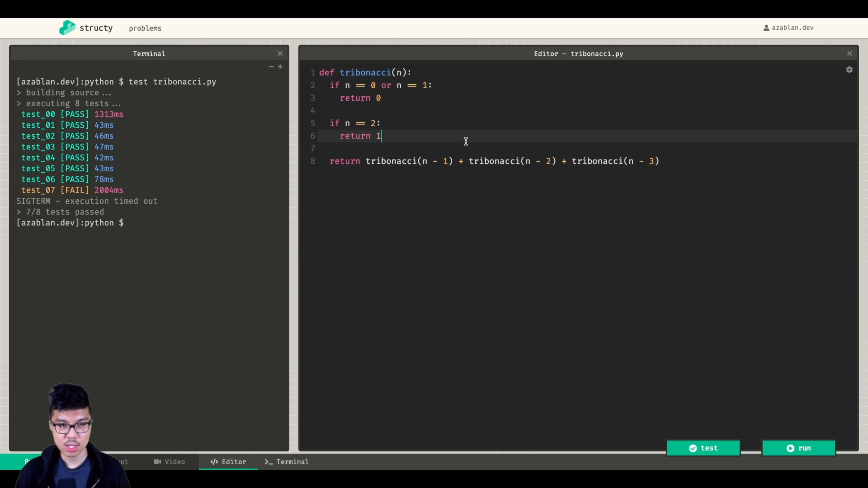Click the 'building source' line
This screenshot has height=488, width=868.
click(64, 92)
